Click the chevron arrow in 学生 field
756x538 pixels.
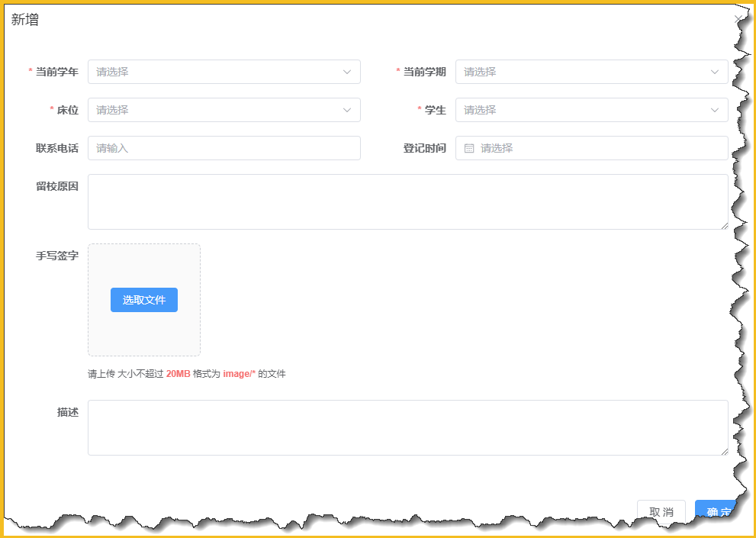[x=715, y=110]
